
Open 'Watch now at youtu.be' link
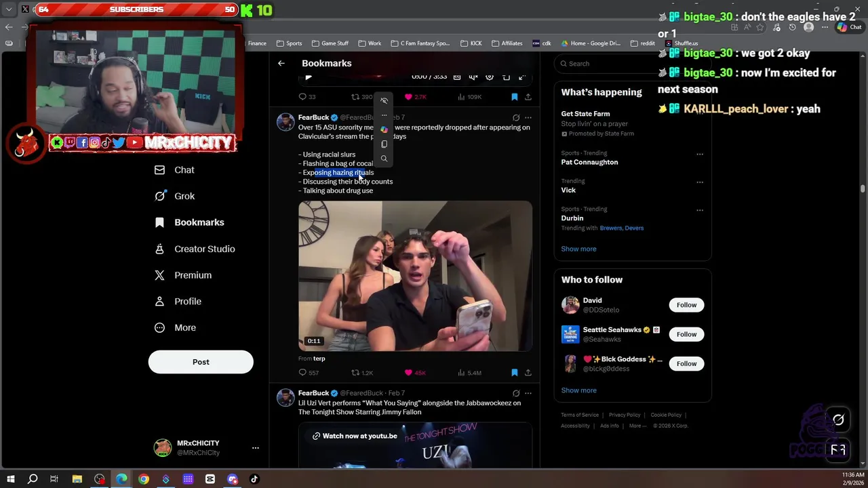point(354,436)
